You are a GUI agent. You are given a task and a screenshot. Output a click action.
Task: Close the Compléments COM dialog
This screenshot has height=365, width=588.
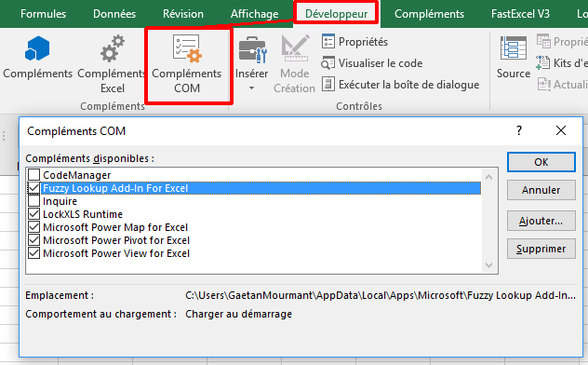[x=561, y=130]
